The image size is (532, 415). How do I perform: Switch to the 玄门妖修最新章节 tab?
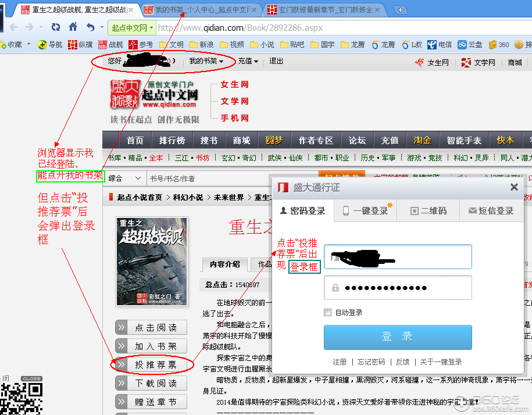(324, 10)
